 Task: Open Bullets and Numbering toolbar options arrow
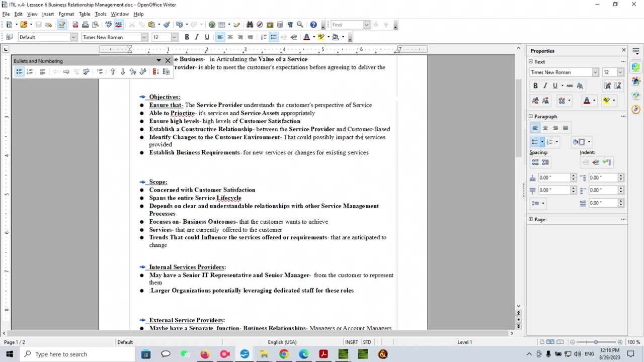[158, 61]
